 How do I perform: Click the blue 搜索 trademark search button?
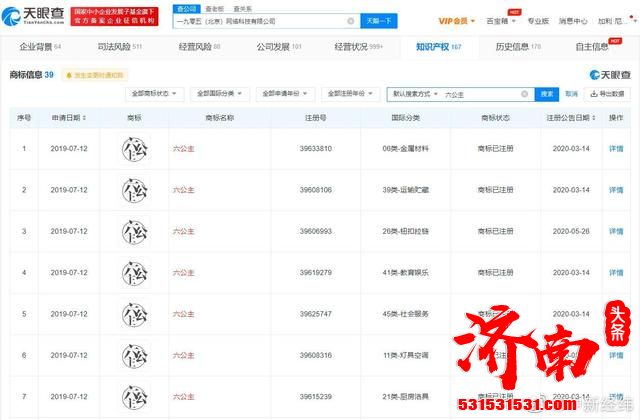pyautogui.click(x=547, y=94)
